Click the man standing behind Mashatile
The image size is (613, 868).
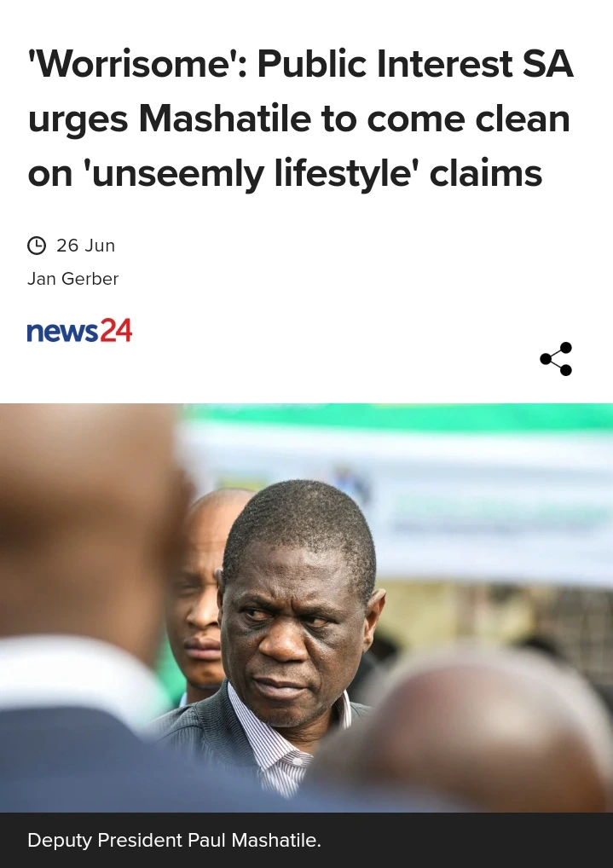tap(200, 598)
